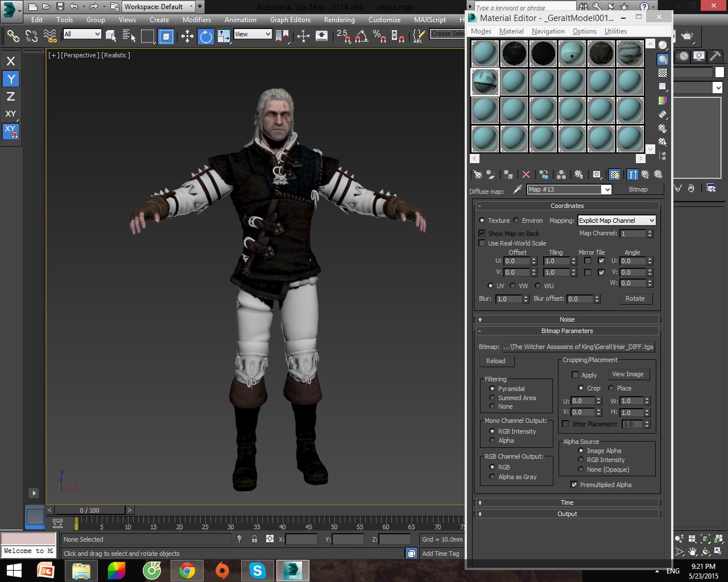Viewport: 728px width, 582px height.
Task: Select the striped material sample sphere
Action: click(630, 53)
